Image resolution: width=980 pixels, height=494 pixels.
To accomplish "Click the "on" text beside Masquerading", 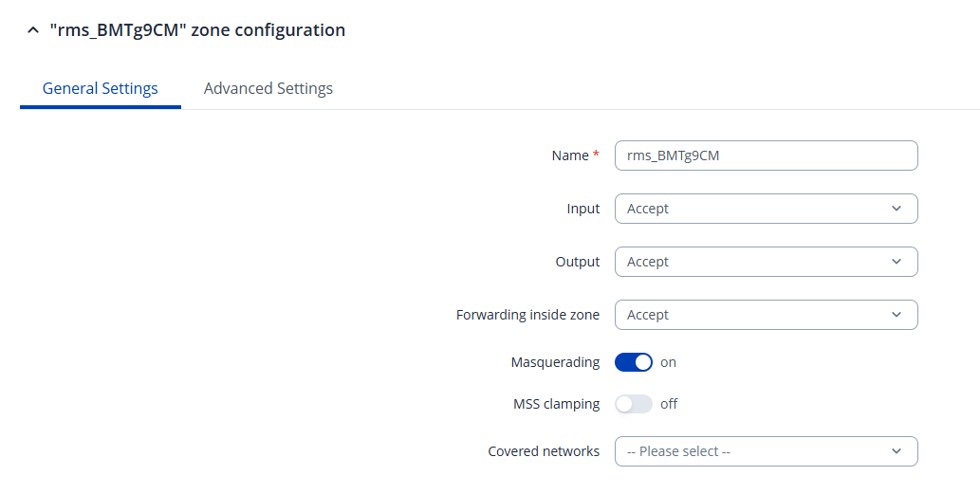I will 668,362.
